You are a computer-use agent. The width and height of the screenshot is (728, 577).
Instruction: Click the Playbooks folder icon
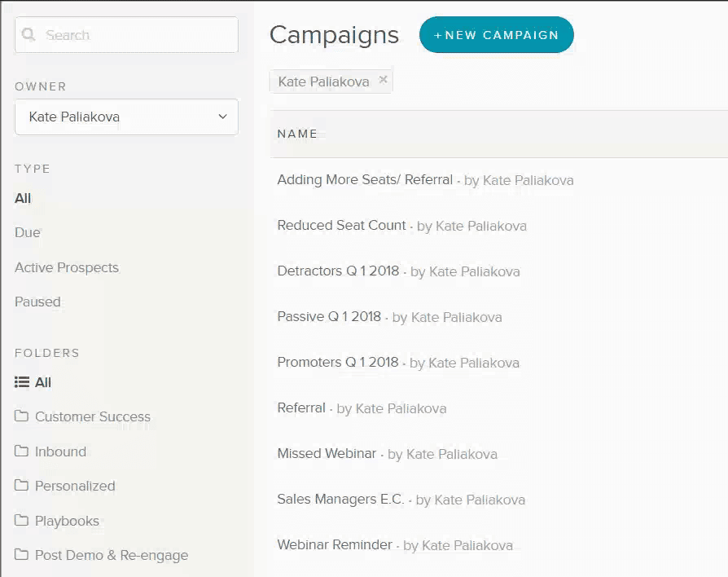[x=21, y=520]
